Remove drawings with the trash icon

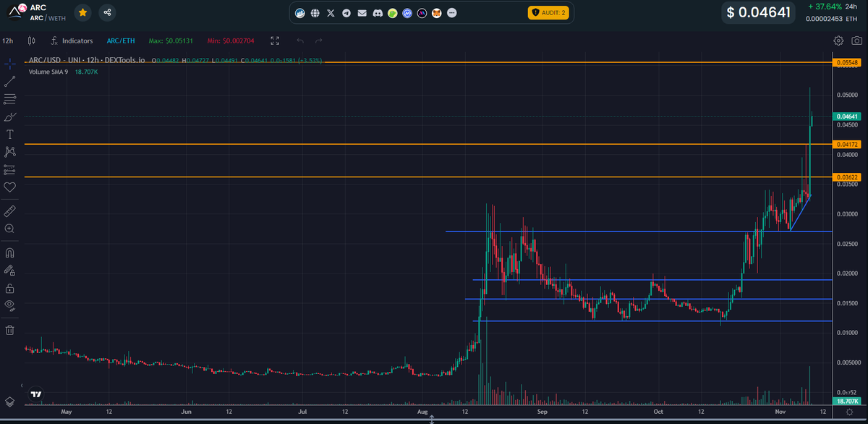[10, 330]
